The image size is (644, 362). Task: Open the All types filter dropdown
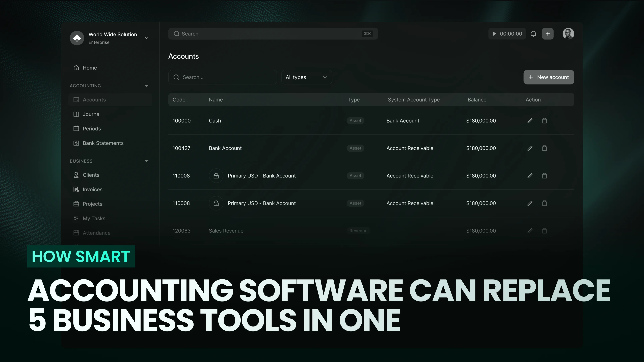click(x=307, y=77)
